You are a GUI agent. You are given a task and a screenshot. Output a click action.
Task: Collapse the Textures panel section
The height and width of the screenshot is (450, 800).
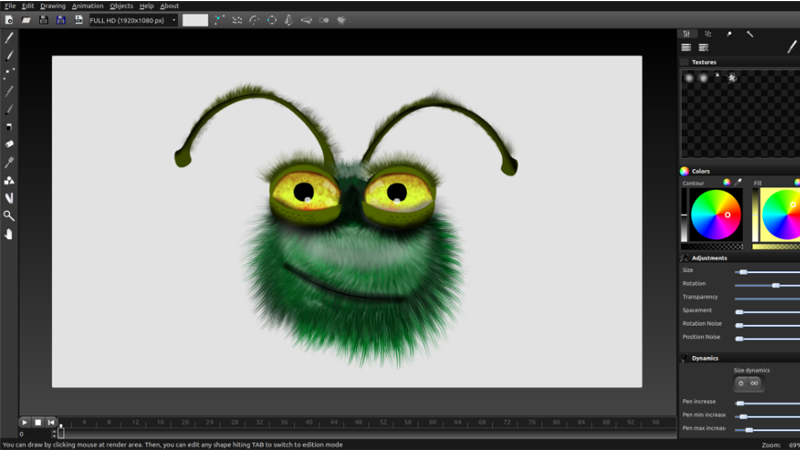704,62
